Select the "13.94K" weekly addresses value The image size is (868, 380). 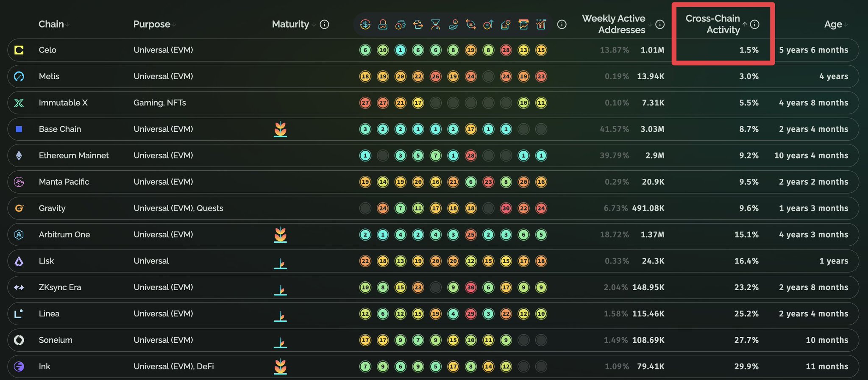point(651,76)
